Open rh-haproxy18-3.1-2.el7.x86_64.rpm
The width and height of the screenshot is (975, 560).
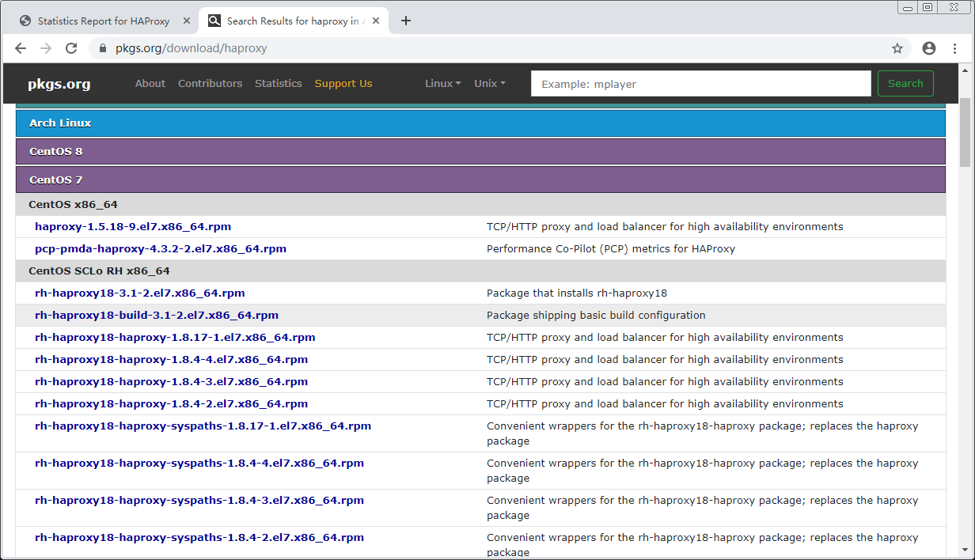click(140, 293)
